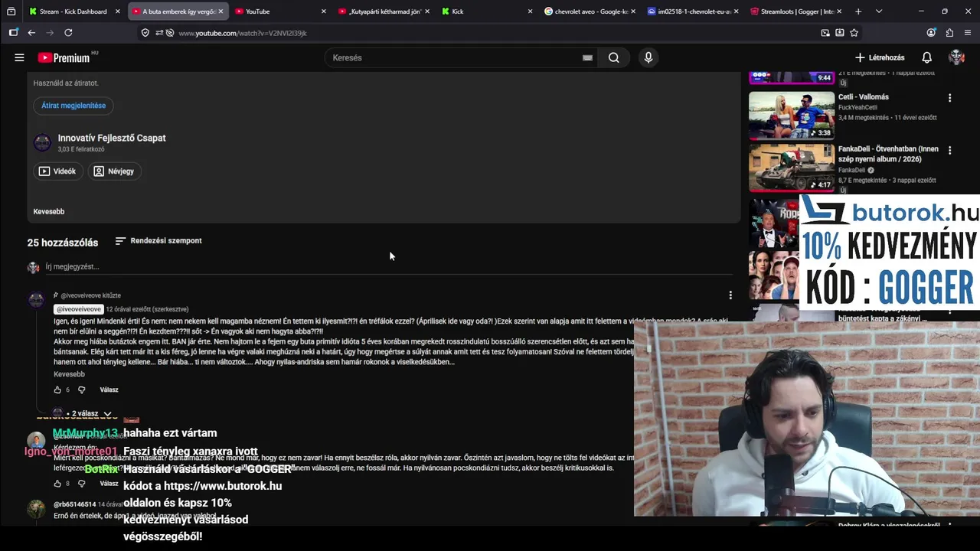This screenshot has height=551, width=980.
Task: Switch to the Stream - Kick Dashboard tab
Action: click(73, 11)
